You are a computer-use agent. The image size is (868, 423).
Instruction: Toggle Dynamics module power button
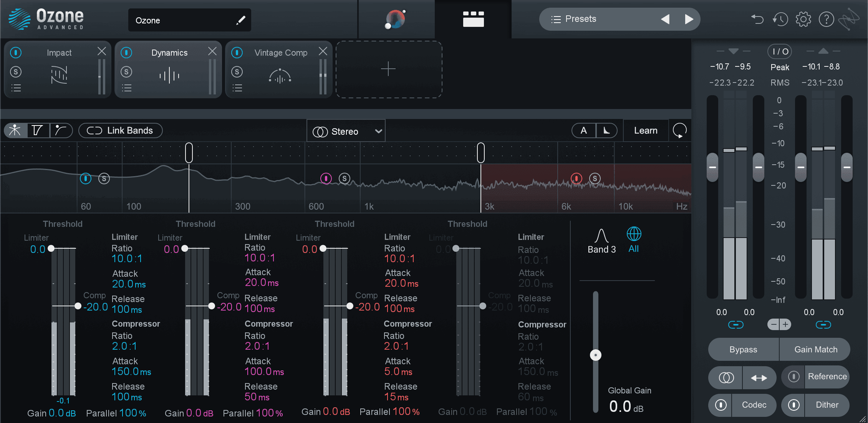pyautogui.click(x=126, y=52)
